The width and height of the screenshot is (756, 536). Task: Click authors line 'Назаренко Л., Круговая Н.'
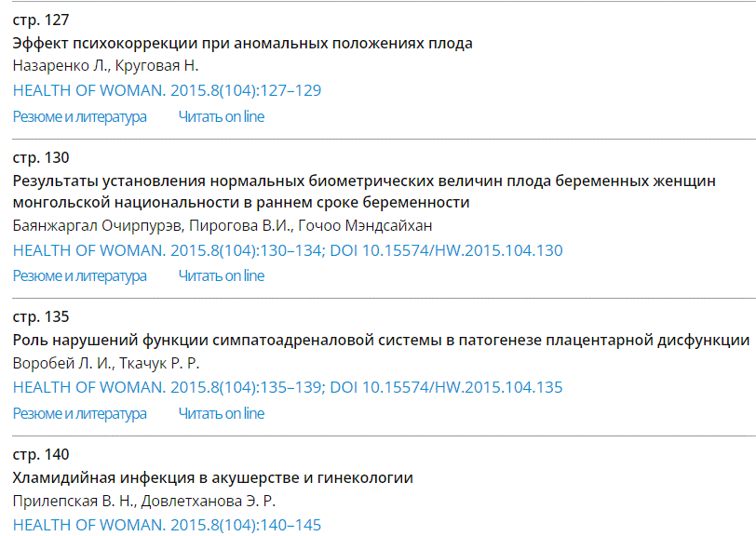(105, 65)
